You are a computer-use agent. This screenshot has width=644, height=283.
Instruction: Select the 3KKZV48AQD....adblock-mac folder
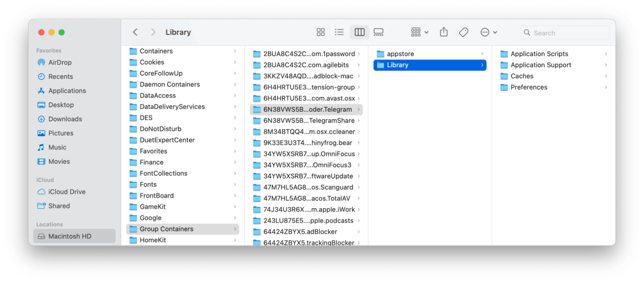306,76
